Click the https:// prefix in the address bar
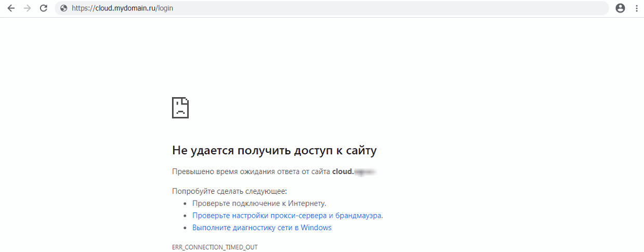This screenshot has height=252, width=644. [x=83, y=8]
